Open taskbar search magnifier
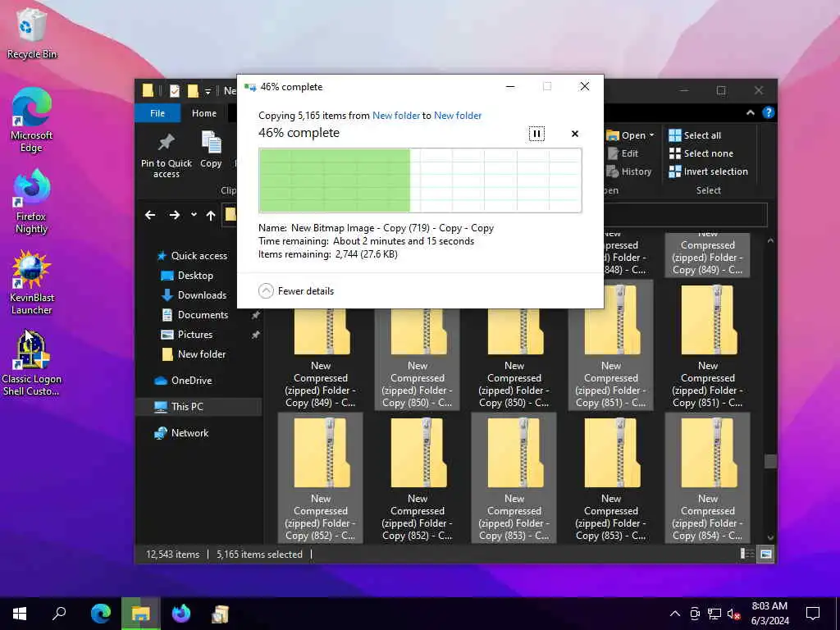Image resolution: width=840 pixels, height=630 pixels. coord(59,614)
